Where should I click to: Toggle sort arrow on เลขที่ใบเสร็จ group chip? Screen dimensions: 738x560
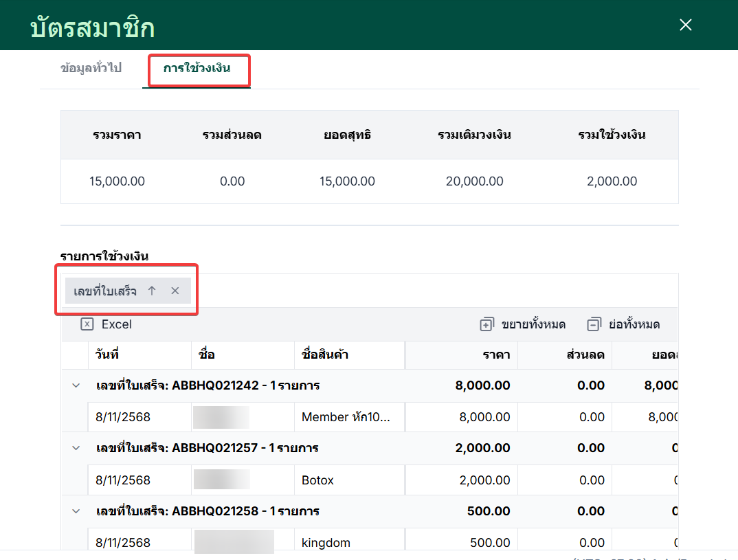pyautogui.click(x=152, y=291)
